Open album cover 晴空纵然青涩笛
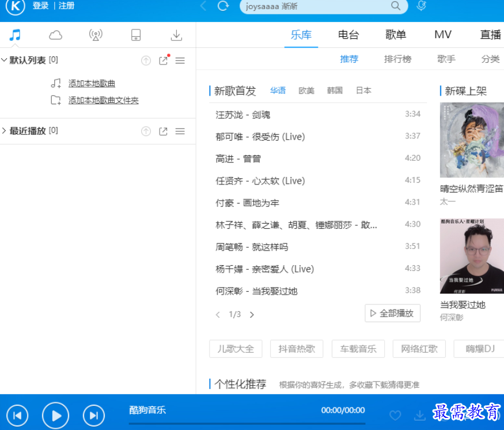 pyautogui.click(x=472, y=140)
